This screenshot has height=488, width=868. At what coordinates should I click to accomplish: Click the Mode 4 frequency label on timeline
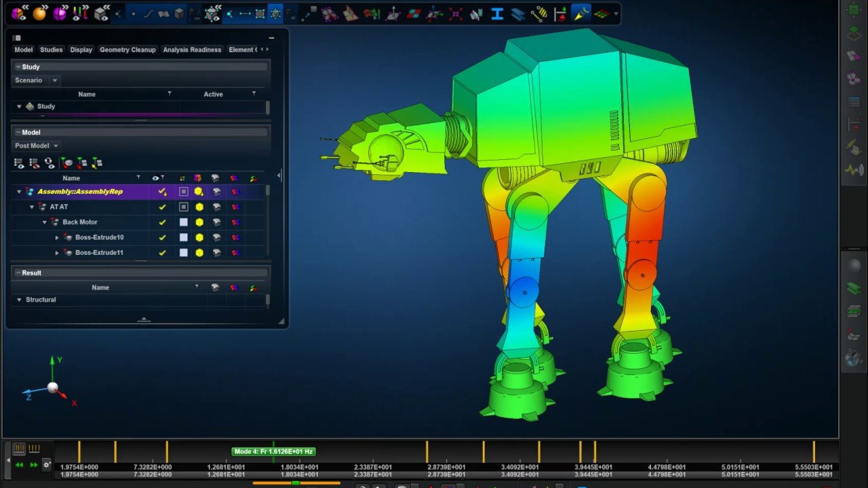point(273,451)
